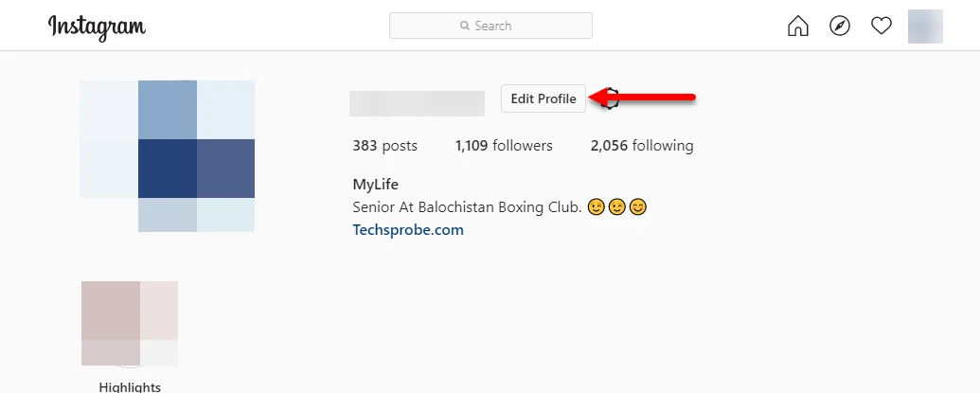Open the 2,056 following list
Image resolution: width=980 pixels, height=393 pixels.
point(642,146)
